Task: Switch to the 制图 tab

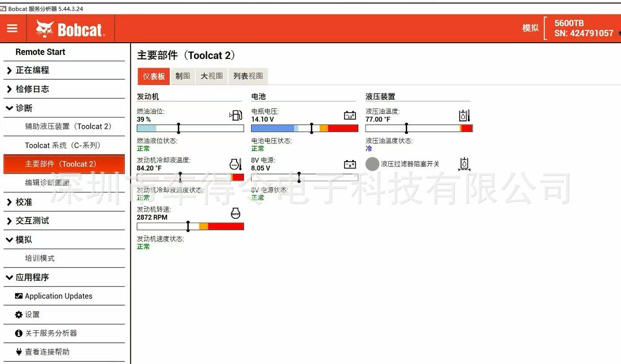Action: coord(182,76)
